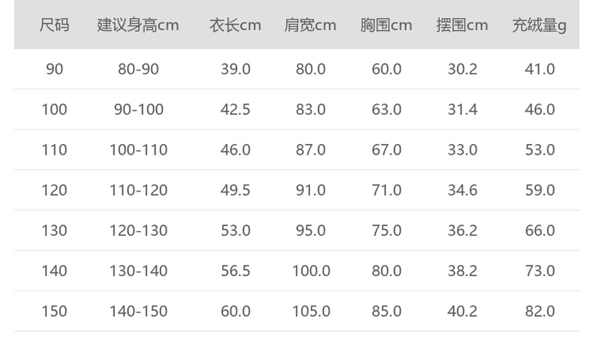Select the 100.0 shoulder width cell

(311, 271)
